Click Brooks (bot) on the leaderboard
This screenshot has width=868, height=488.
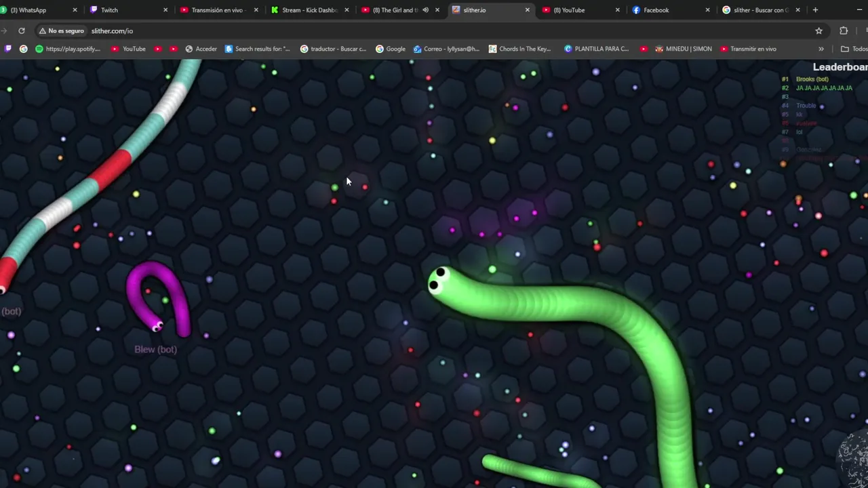pyautogui.click(x=812, y=79)
